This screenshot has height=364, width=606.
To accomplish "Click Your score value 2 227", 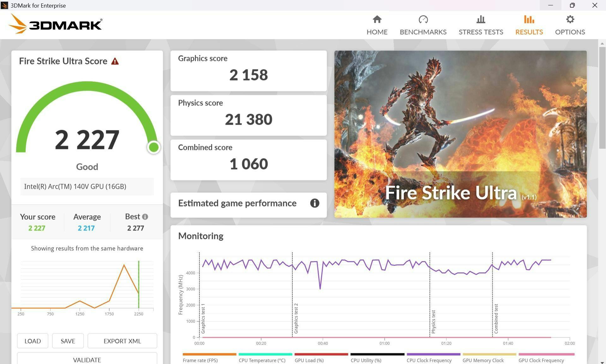I will 37,228.
